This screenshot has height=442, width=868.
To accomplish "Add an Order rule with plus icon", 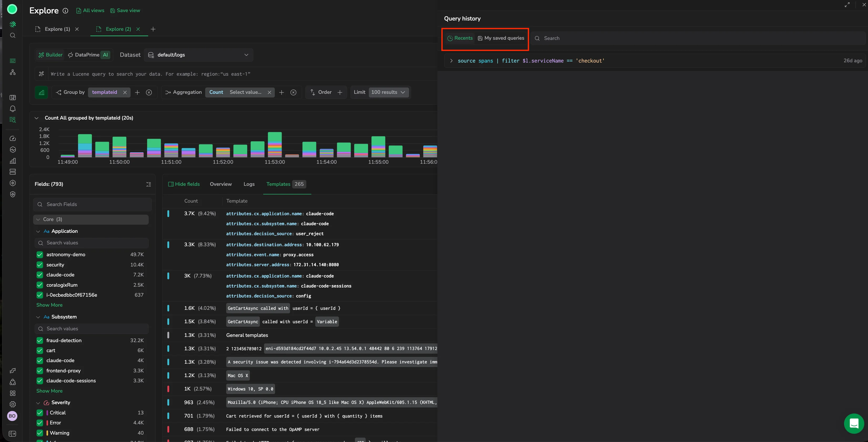I will pyautogui.click(x=340, y=92).
